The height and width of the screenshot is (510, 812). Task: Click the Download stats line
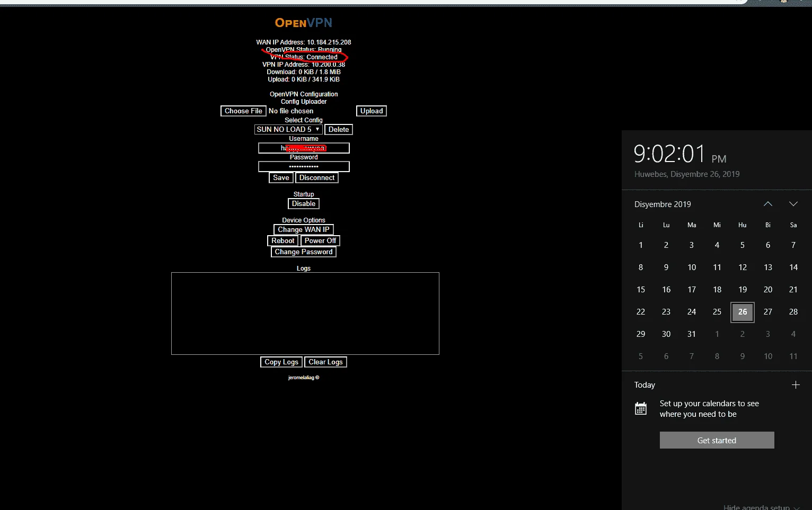[x=304, y=72]
